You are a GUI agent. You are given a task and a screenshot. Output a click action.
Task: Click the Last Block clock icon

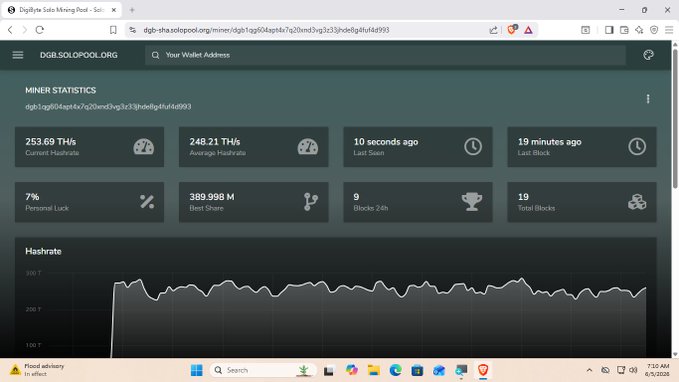coord(637,146)
